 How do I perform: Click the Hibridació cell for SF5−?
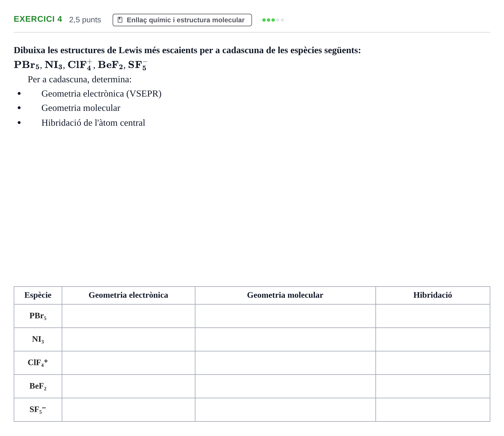pyautogui.click(x=433, y=410)
